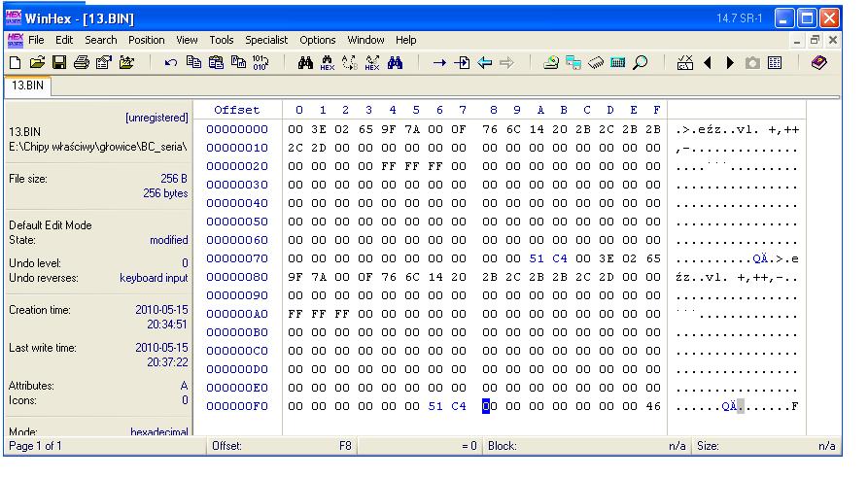Print using the printer toolbar icon
Image resolution: width=868 pixels, height=479 pixels.
point(82,62)
